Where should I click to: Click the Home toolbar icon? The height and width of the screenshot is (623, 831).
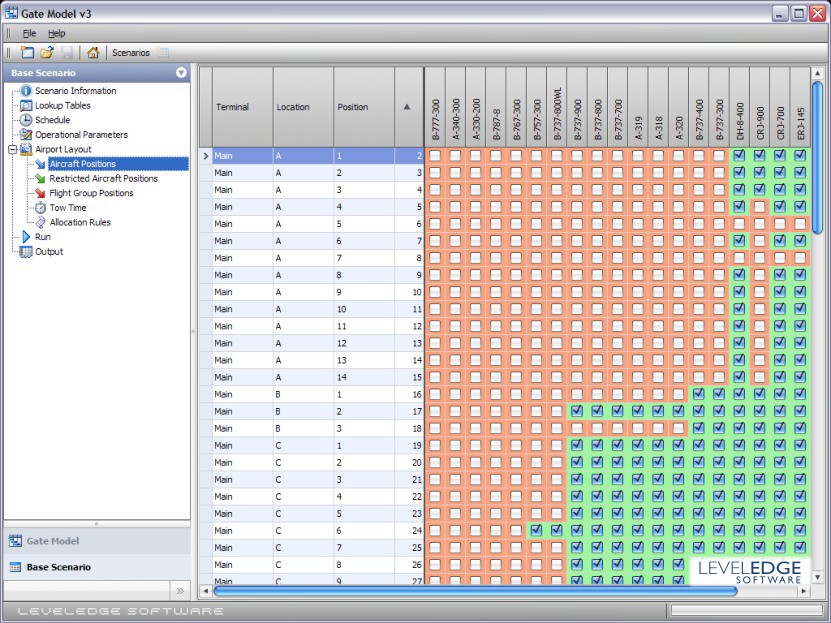[93, 52]
